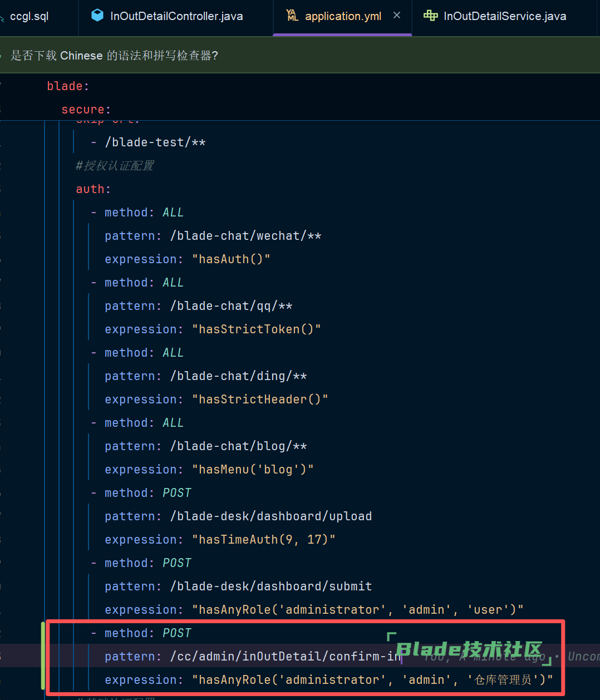Screen dimensions: 600x700
Task: Close the application.yml tab
Action: click(x=397, y=16)
